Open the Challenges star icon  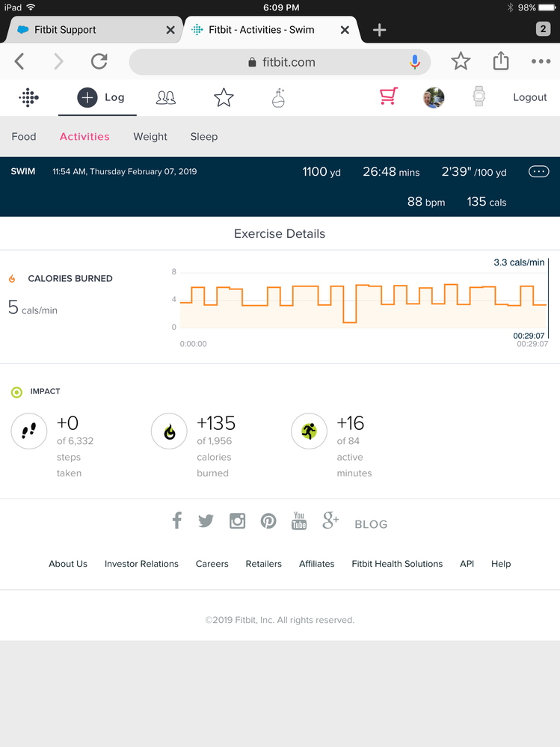224,97
